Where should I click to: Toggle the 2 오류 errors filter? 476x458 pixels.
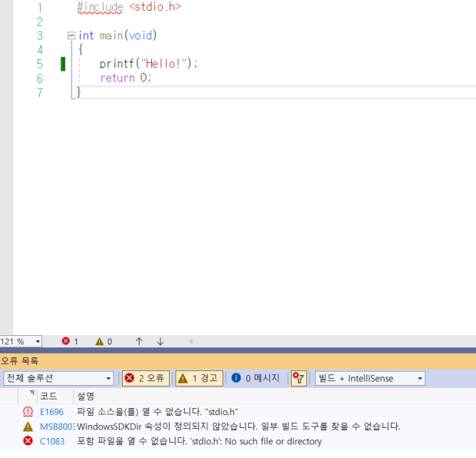[x=146, y=378]
